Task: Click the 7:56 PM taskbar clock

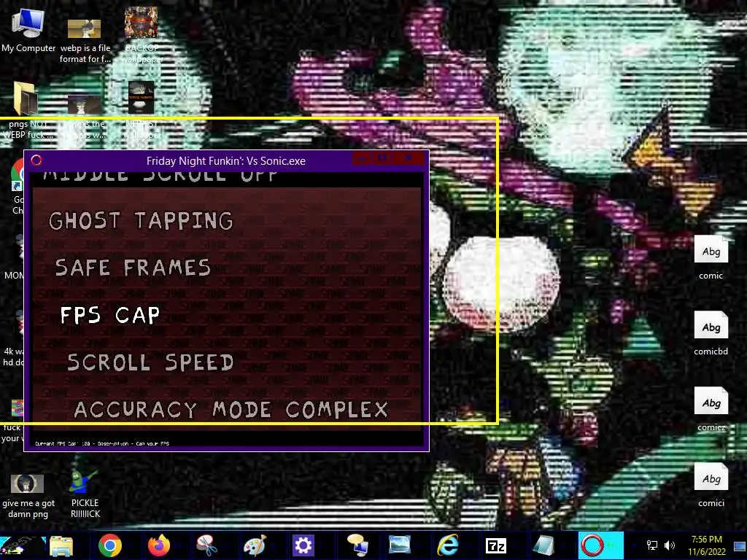Action: (706, 545)
